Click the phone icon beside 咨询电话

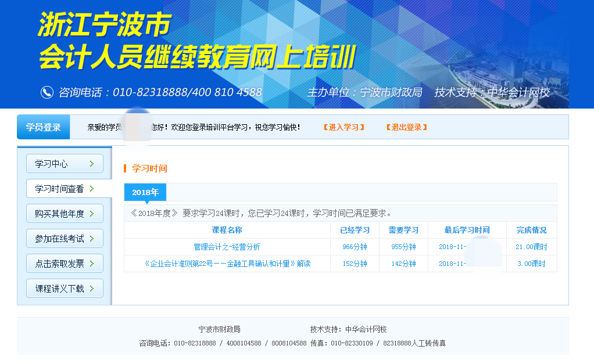(46, 92)
